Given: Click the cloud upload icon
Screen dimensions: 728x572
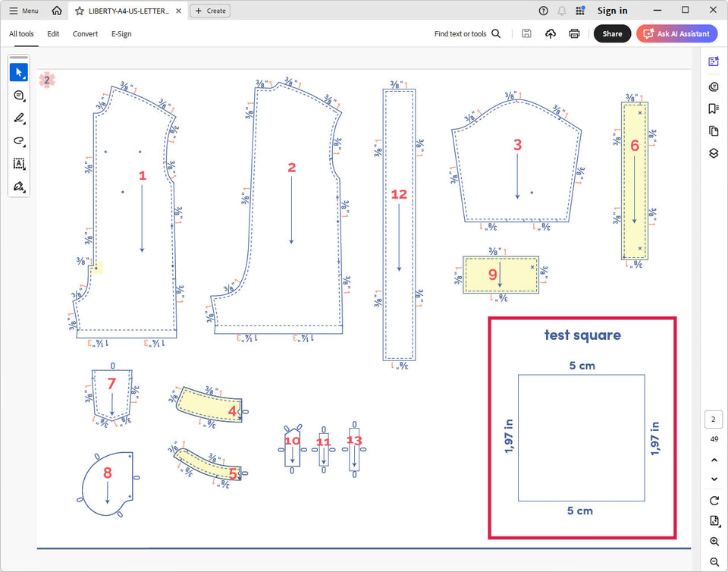Looking at the screenshot, I should coord(551,33).
